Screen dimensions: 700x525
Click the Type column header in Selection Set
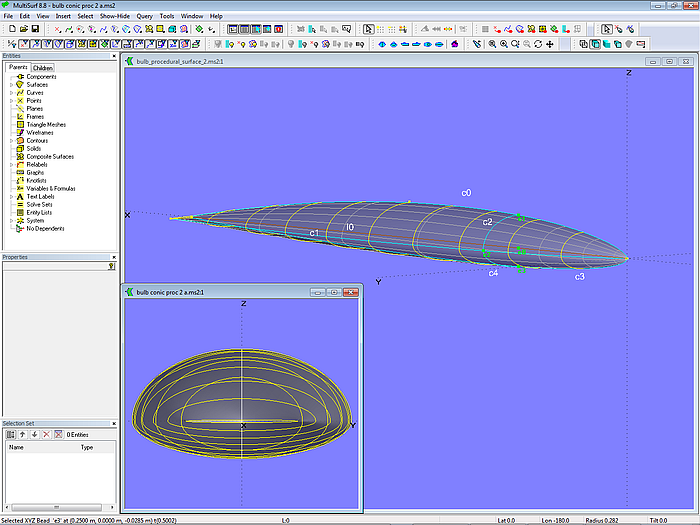[x=86, y=448]
